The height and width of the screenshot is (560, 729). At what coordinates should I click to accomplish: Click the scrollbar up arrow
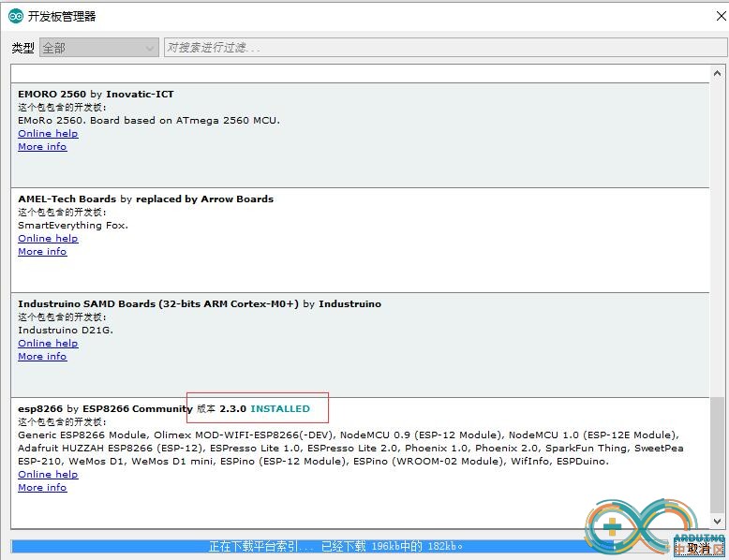(x=717, y=73)
